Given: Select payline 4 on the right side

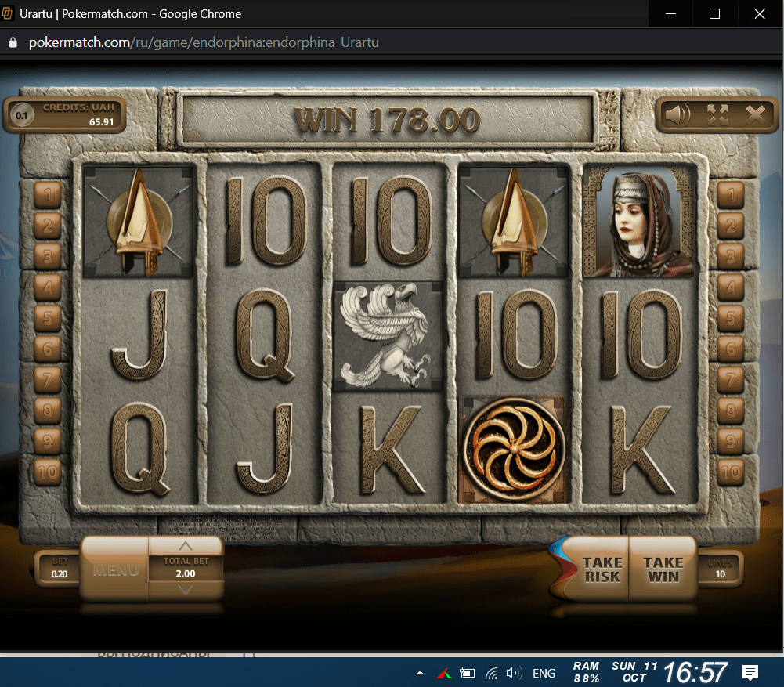Looking at the screenshot, I should tap(731, 287).
